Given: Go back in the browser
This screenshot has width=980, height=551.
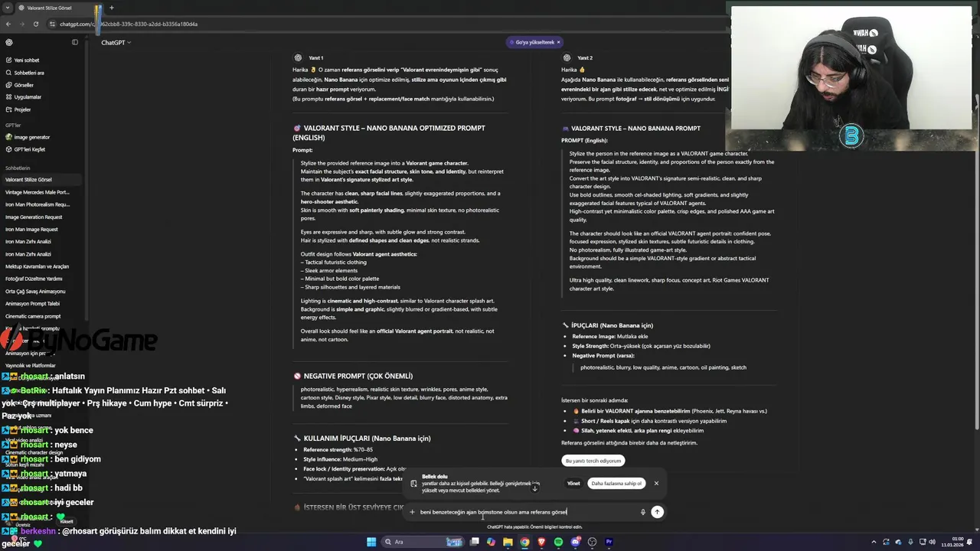Looking at the screenshot, I should pos(9,24).
